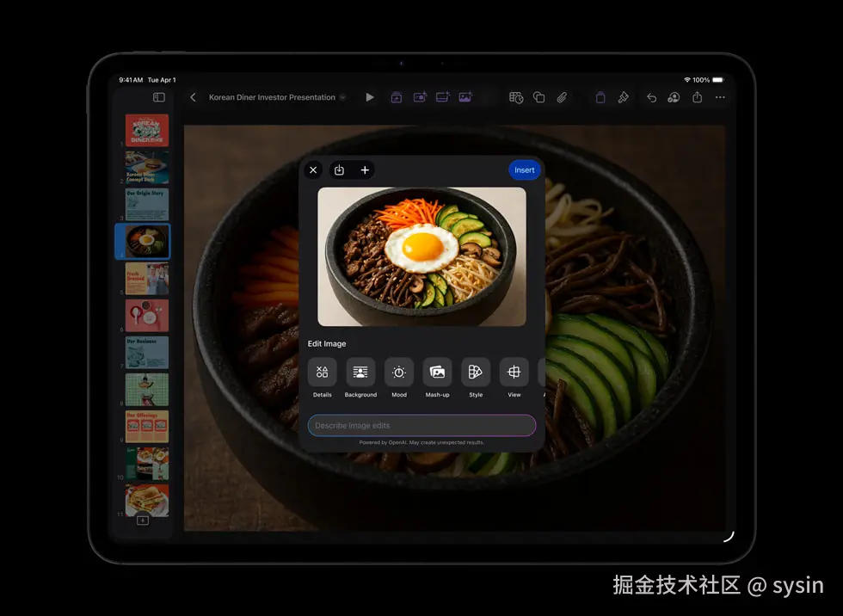Open the More options ellipsis menu
The image size is (843, 616).
720,97
